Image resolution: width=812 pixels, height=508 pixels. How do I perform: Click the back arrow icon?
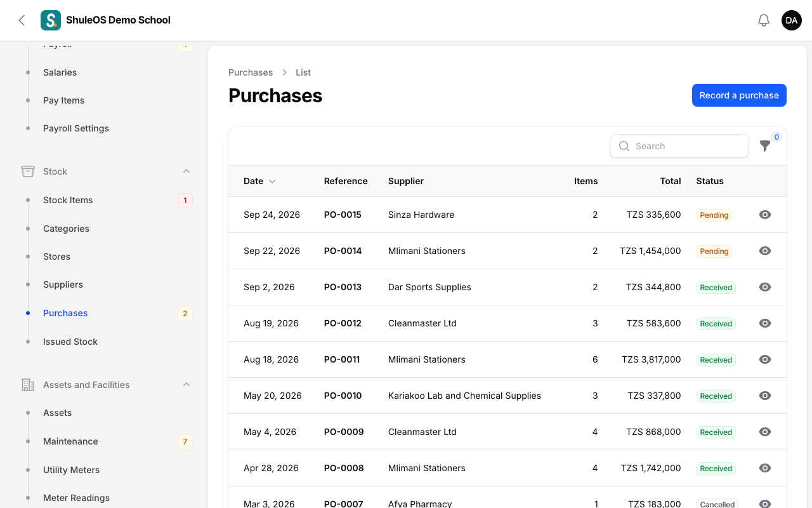(x=22, y=20)
